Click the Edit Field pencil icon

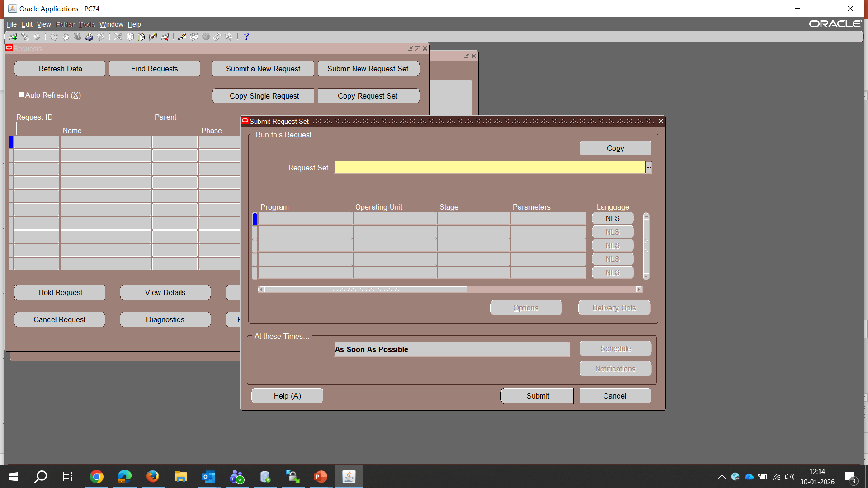182,37
